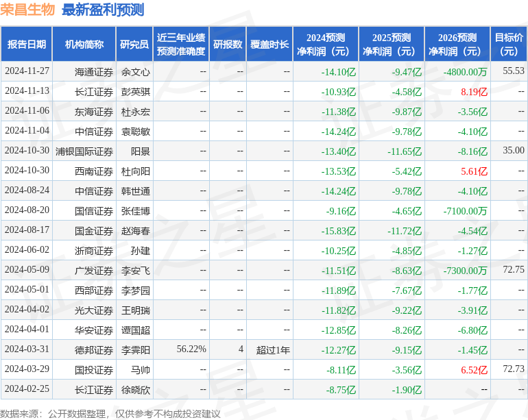Select analyst name 阳景
This screenshot has height=420, width=528.
141,151
